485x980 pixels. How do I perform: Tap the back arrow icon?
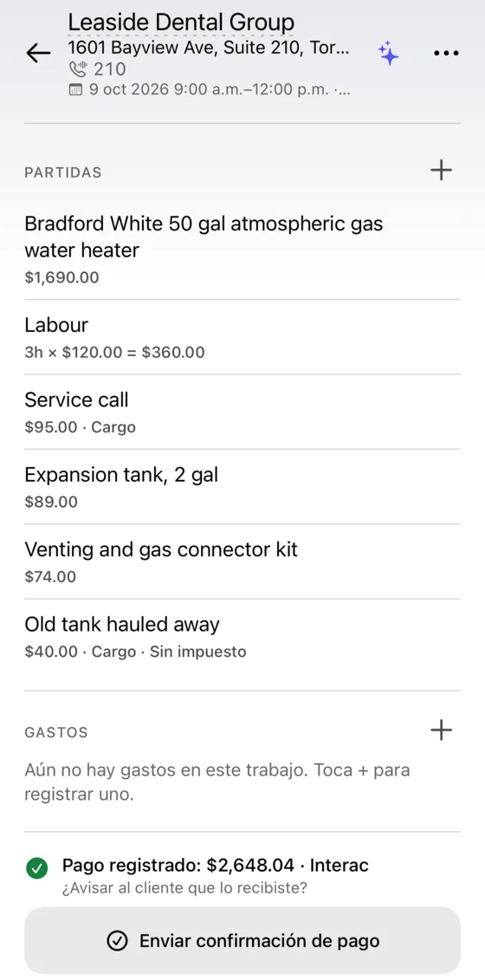(38, 54)
